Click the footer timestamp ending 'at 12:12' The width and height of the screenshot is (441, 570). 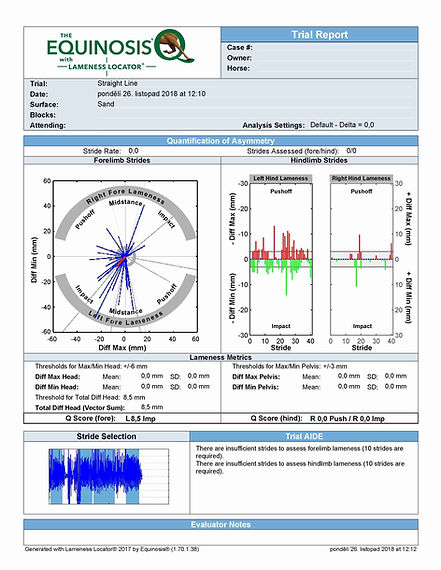click(373, 549)
